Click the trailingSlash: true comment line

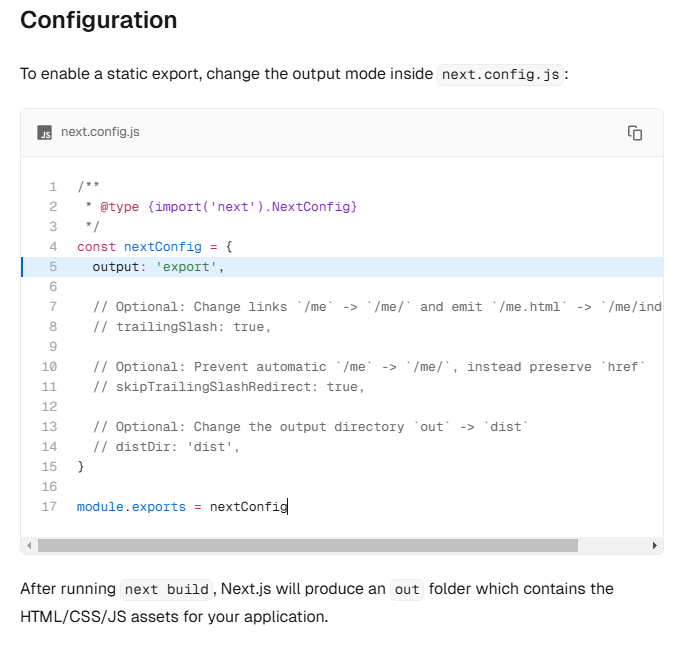(182, 327)
